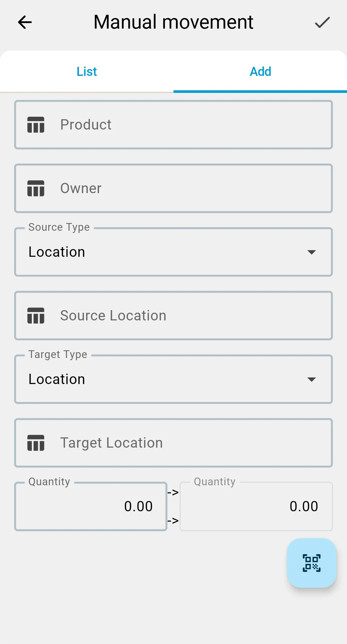Tap the Source Location lookup icon
The width and height of the screenshot is (347, 644).
[36, 316]
